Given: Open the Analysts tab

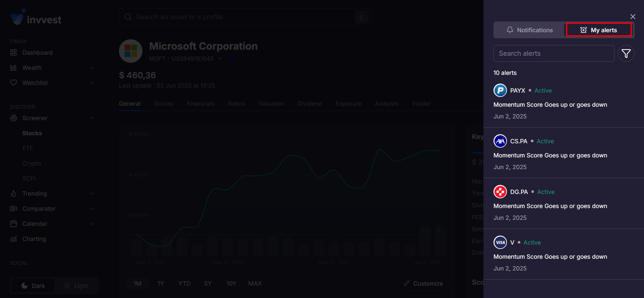Looking at the screenshot, I should click(387, 104).
